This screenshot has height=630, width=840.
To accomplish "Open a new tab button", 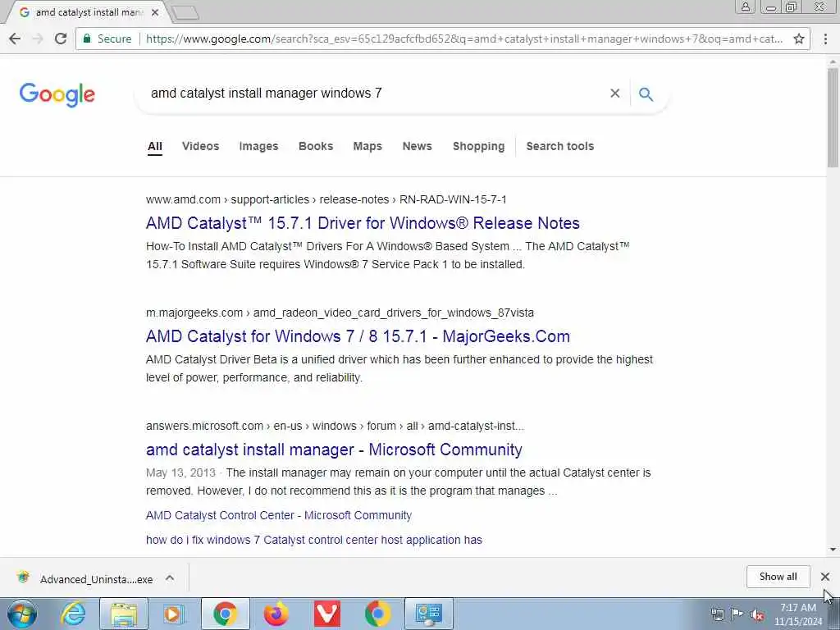I will (x=186, y=12).
